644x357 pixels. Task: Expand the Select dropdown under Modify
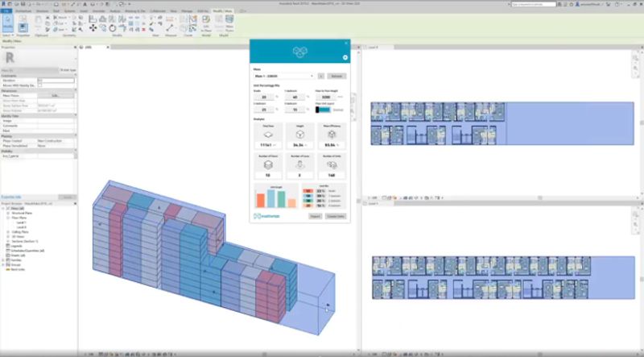[8, 35]
